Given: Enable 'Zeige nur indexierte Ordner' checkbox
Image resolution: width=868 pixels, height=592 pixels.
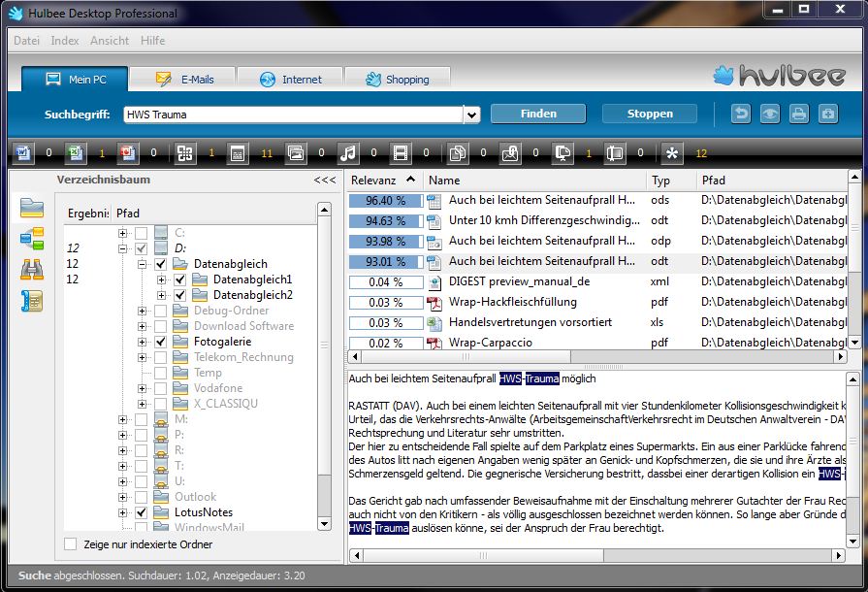Looking at the screenshot, I should point(71,544).
